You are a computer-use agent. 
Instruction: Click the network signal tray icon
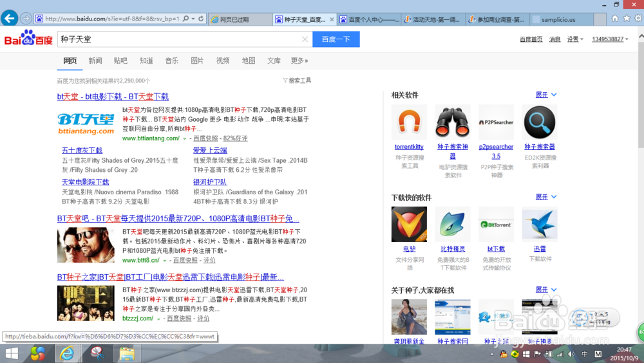coord(560,354)
